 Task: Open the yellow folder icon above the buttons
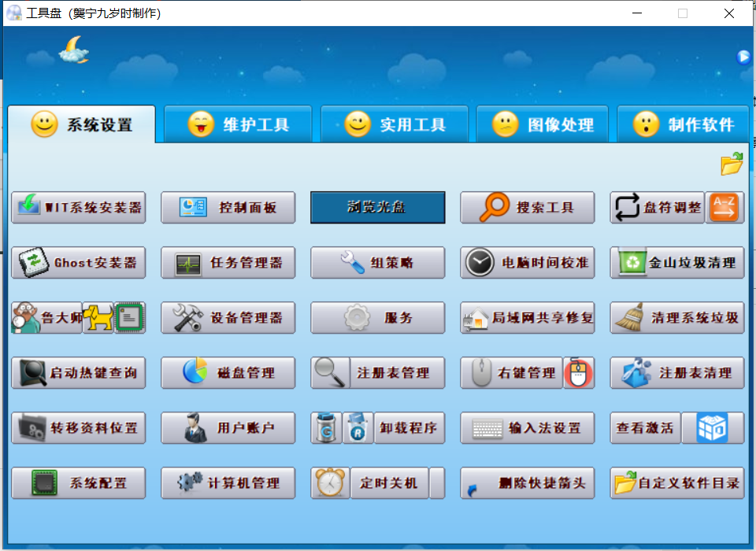pos(731,164)
